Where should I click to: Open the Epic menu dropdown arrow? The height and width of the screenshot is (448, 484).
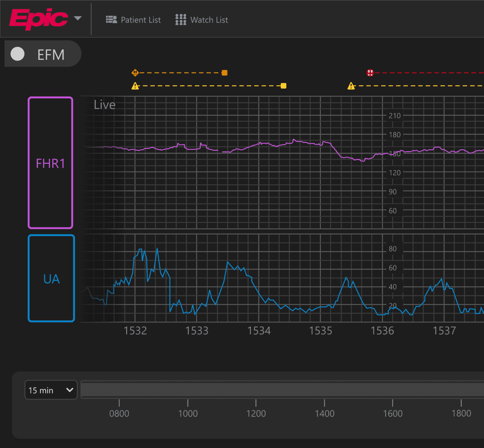click(x=78, y=18)
